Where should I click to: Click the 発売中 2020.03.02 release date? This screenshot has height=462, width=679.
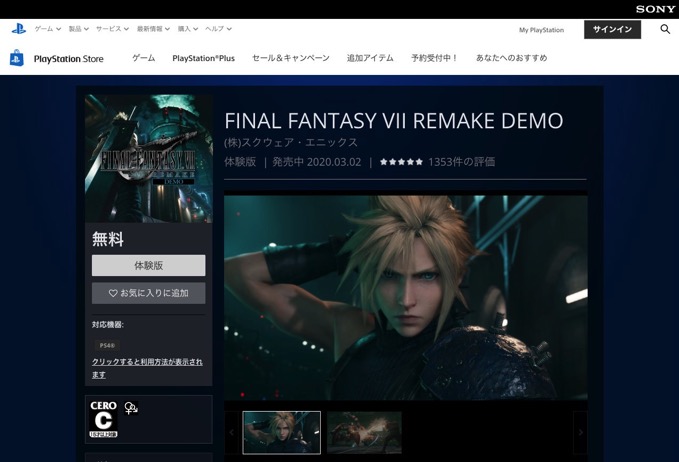coord(317,162)
